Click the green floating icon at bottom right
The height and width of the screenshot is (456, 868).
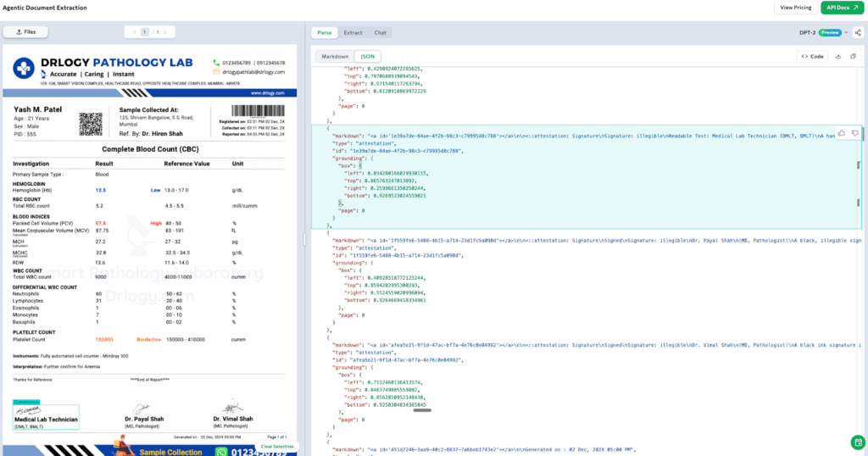coord(857,442)
